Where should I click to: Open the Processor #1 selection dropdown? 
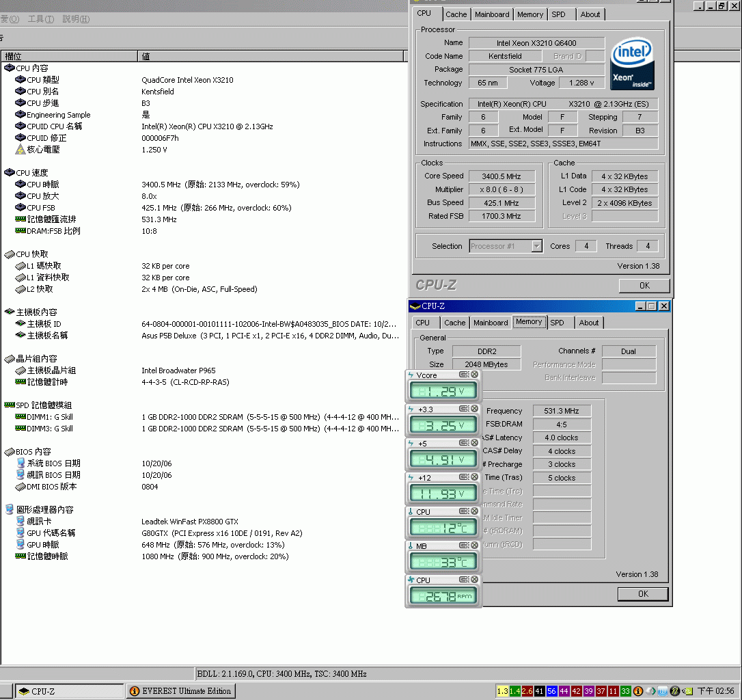click(536, 246)
